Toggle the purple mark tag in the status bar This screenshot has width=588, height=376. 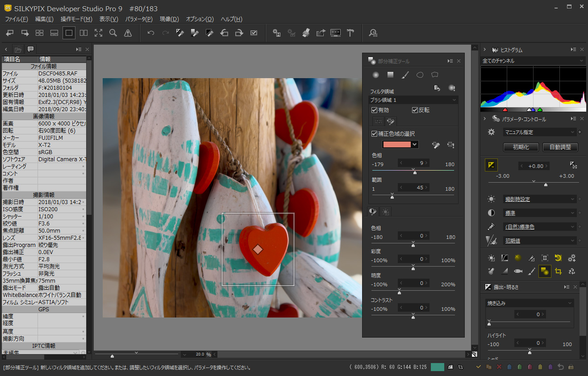(x=550, y=367)
